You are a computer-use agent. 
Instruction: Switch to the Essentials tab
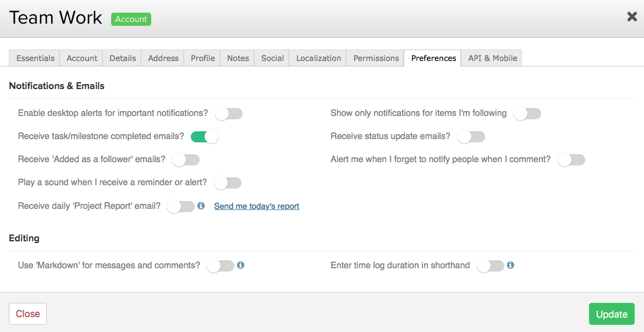[x=35, y=58]
